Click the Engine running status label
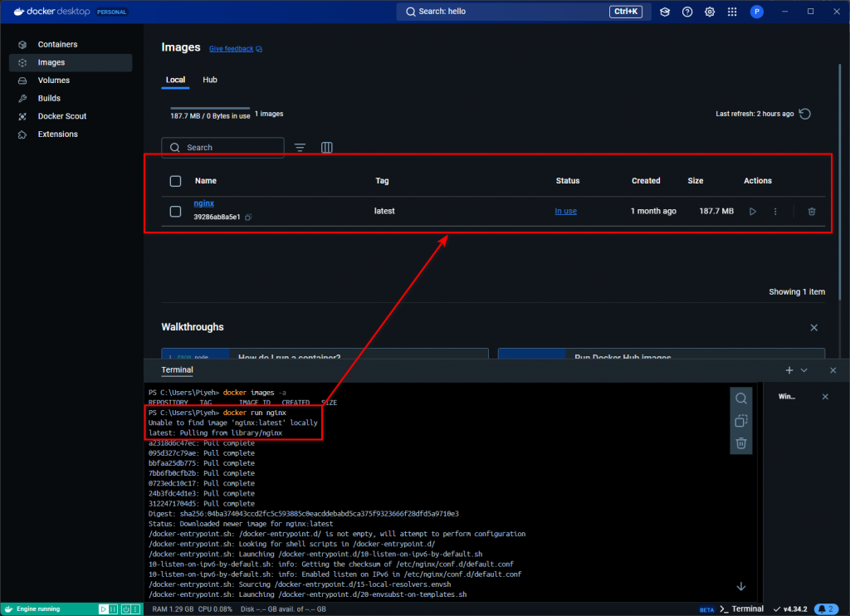The width and height of the screenshot is (850, 616). (x=38, y=609)
